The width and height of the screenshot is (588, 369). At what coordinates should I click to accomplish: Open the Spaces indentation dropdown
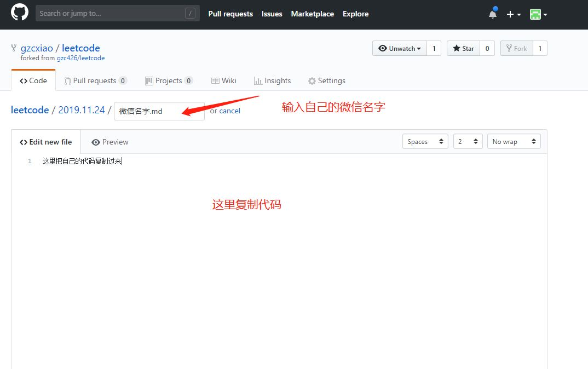click(425, 141)
